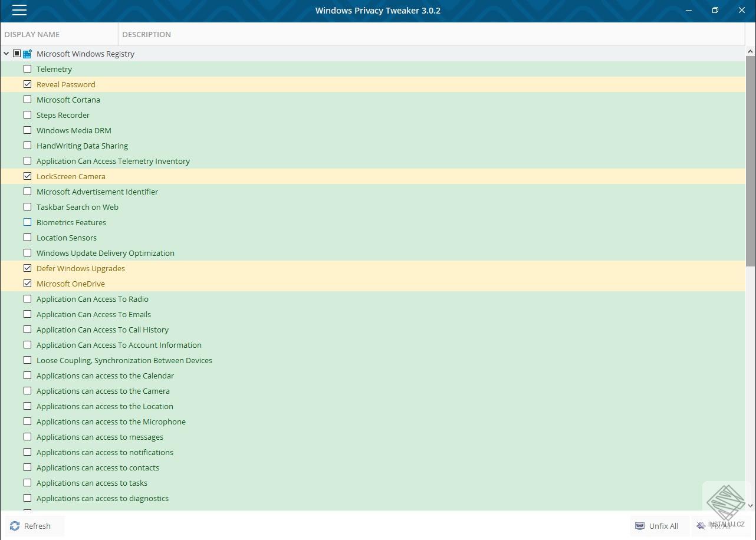Screen dimensions: 756x540
Task: Tick the Location Sensors checkbox
Action: tap(27, 238)
